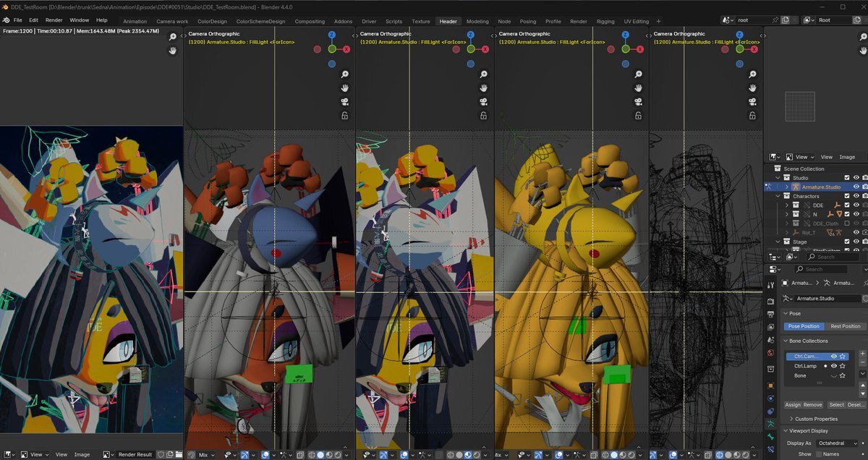This screenshot has height=460, width=868.
Task: Toggle eye visibility for DDE collection
Action: click(x=856, y=205)
